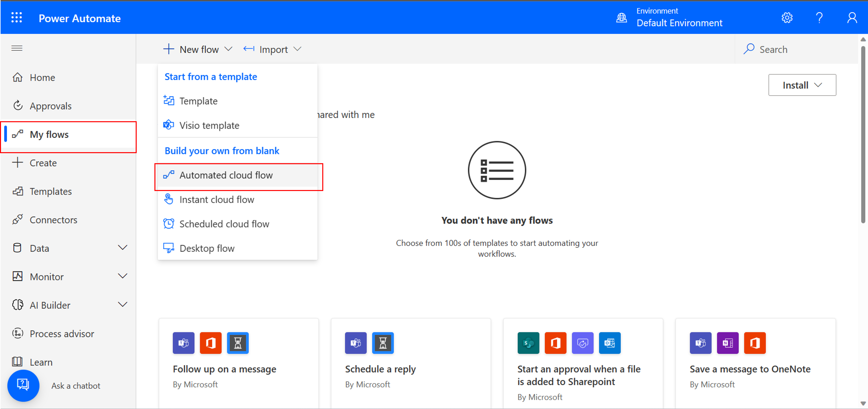The image size is (868, 409).
Task: Click the Power Automate title
Action: 79,18
